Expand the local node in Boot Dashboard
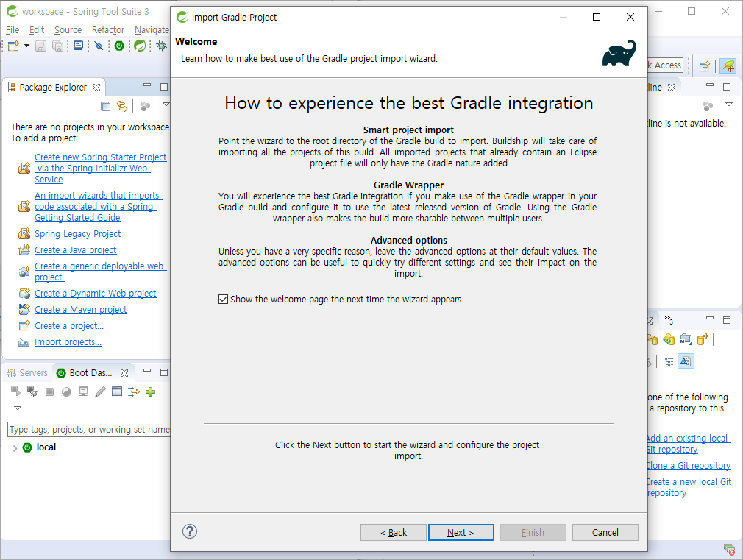This screenshot has width=743, height=560. coord(15,447)
